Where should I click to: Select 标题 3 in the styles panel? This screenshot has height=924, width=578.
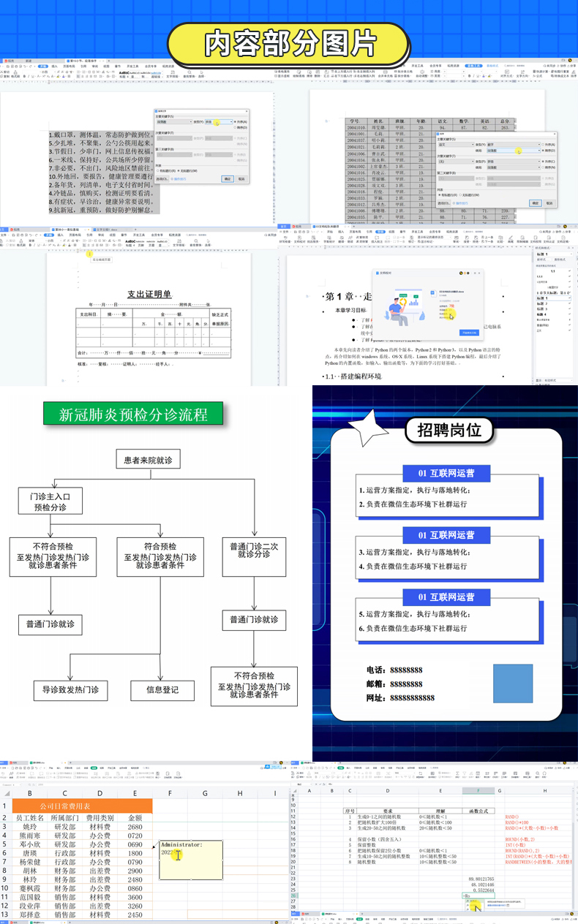click(x=553, y=309)
